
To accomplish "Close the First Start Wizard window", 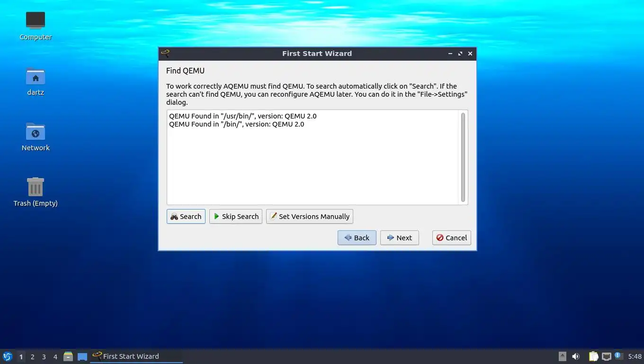I will point(470,54).
